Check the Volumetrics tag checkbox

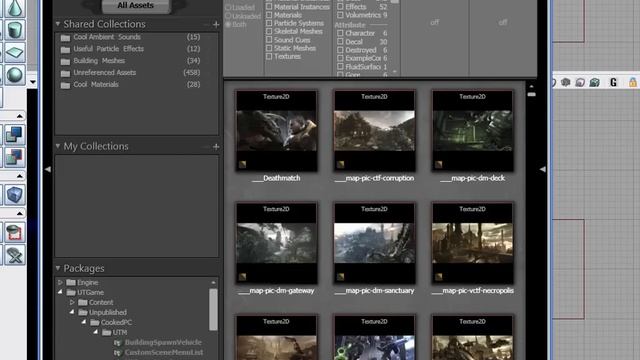click(340, 15)
